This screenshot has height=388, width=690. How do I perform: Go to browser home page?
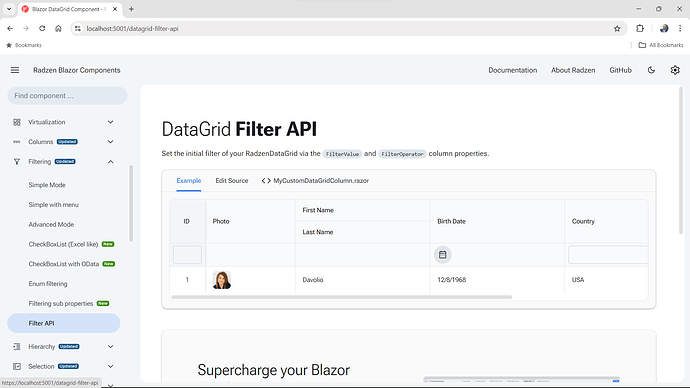[58, 29]
